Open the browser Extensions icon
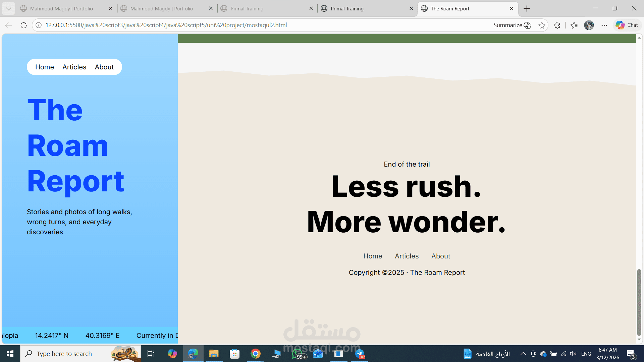 click(557, 25)
